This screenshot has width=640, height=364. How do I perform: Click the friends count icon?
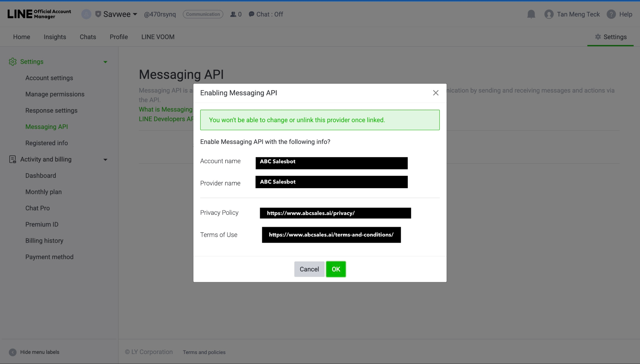(x=233, y=14)
